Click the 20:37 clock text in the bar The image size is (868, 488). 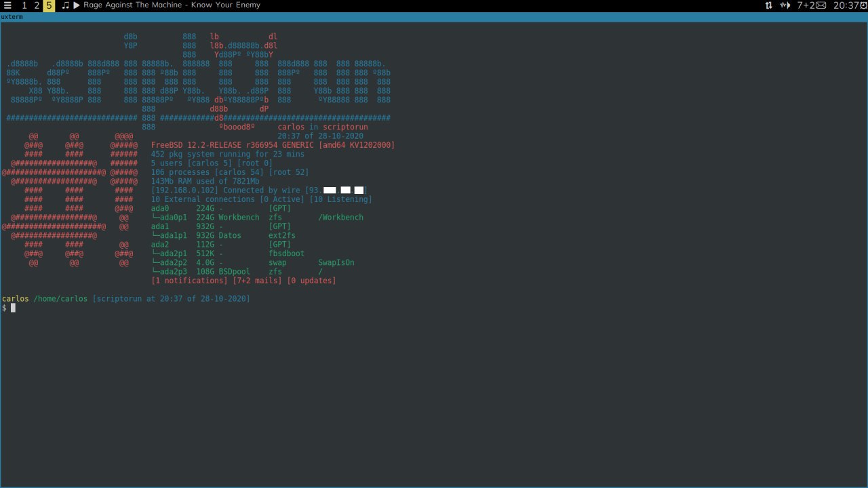click(846, 5)
